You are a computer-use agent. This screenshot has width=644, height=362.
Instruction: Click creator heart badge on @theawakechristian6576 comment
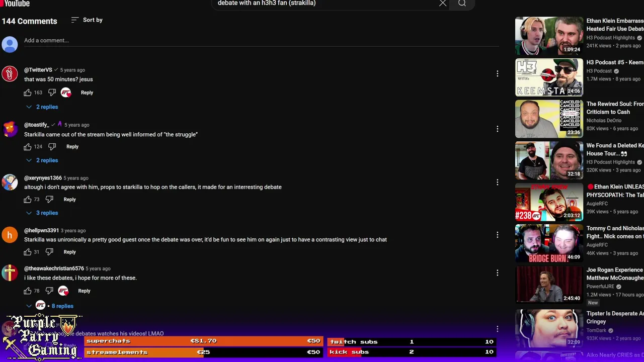click(x=63, y=291)
